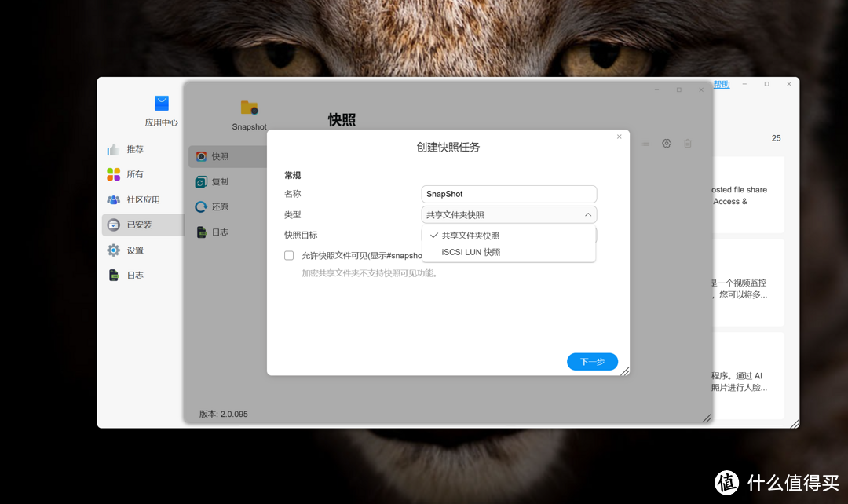Click the SnapShot name input field

(x=509, y=193)
